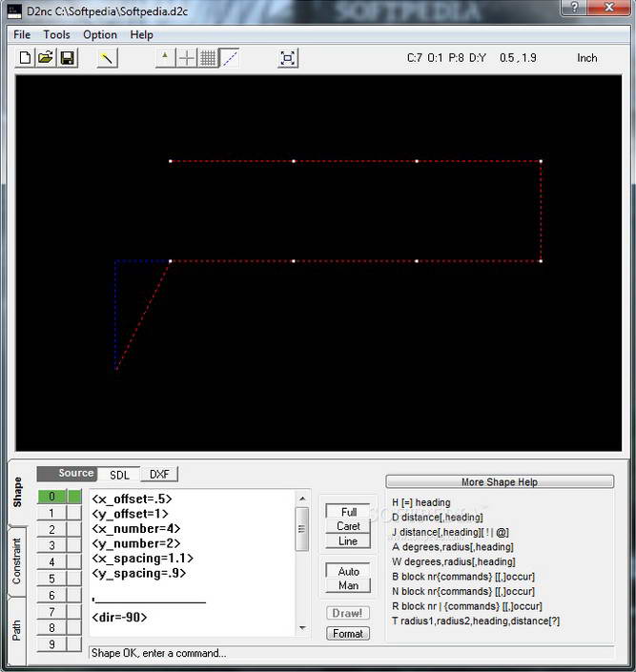Screen dimensions: 636x672
Task: Open the Help menu
Action: (141, 34)
